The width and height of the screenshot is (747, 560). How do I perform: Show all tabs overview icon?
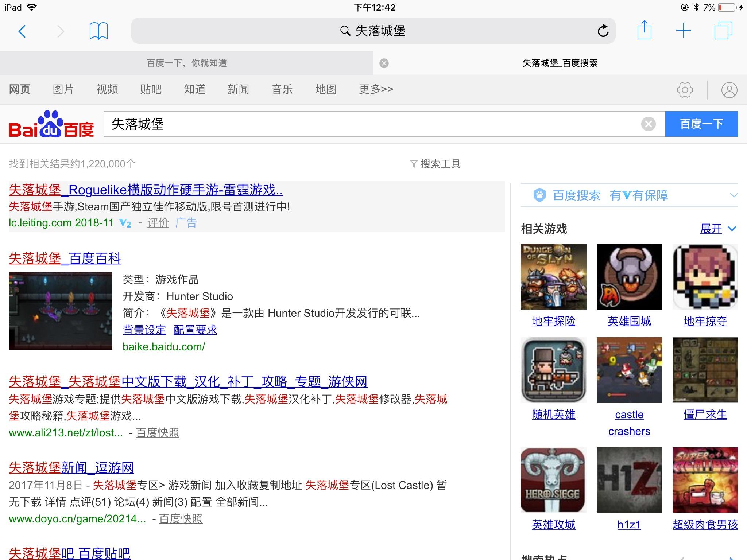click(x=723, y=31)
